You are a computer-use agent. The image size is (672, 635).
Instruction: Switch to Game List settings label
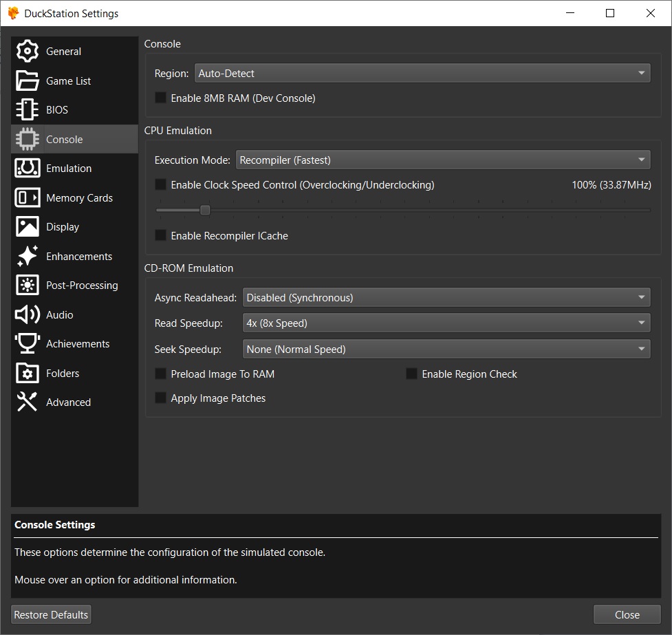[x=68, y=81]
